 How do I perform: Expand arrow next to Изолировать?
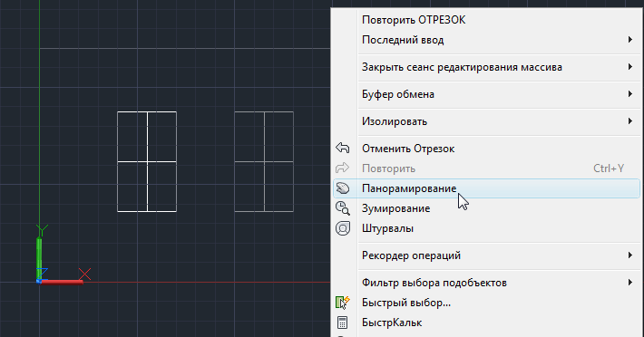(630, 121)
